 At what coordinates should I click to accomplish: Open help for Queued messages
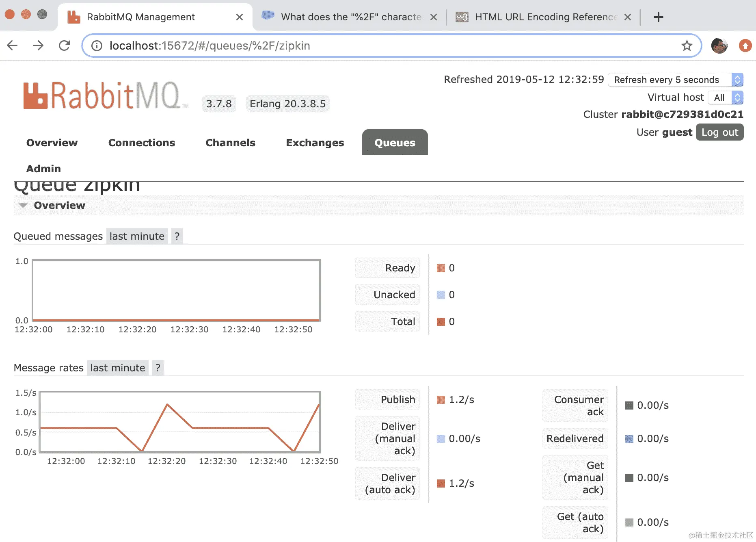tap(177, 236)
